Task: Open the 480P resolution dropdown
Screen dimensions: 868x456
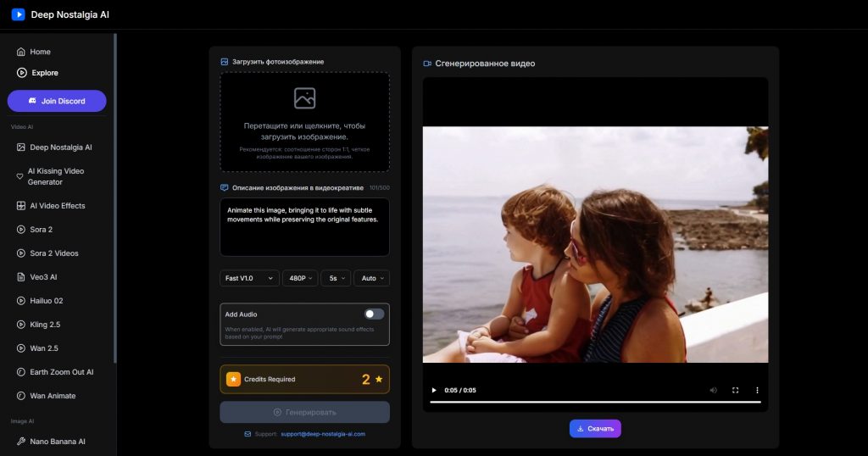Action: (x=300, y=278)
